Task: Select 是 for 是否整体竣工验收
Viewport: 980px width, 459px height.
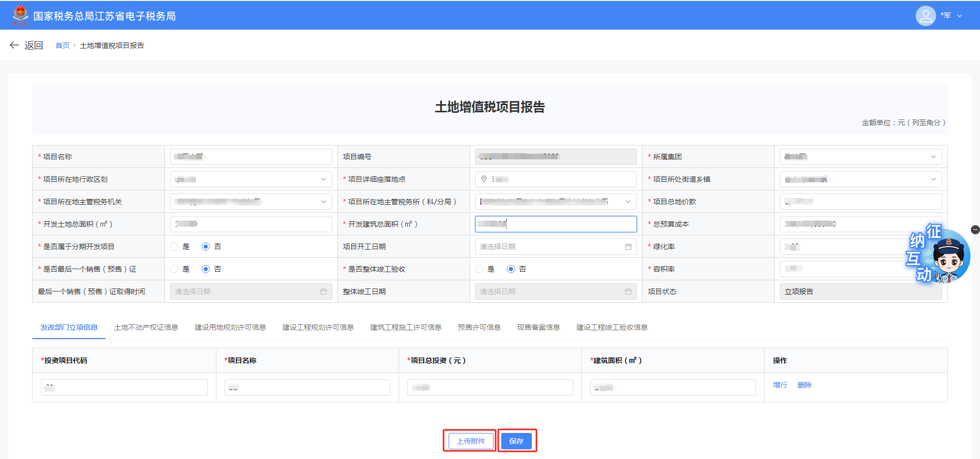Action: pyautogui.click(x=479, y=269)
